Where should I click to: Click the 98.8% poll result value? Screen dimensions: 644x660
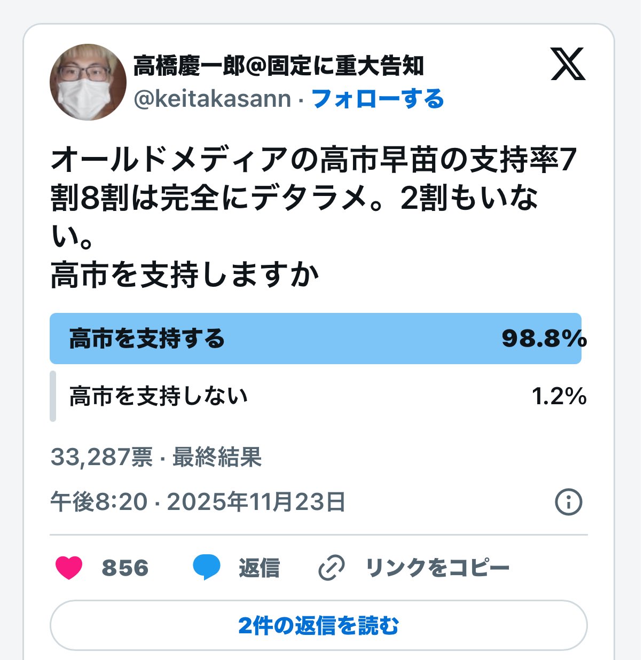[544, 339]
